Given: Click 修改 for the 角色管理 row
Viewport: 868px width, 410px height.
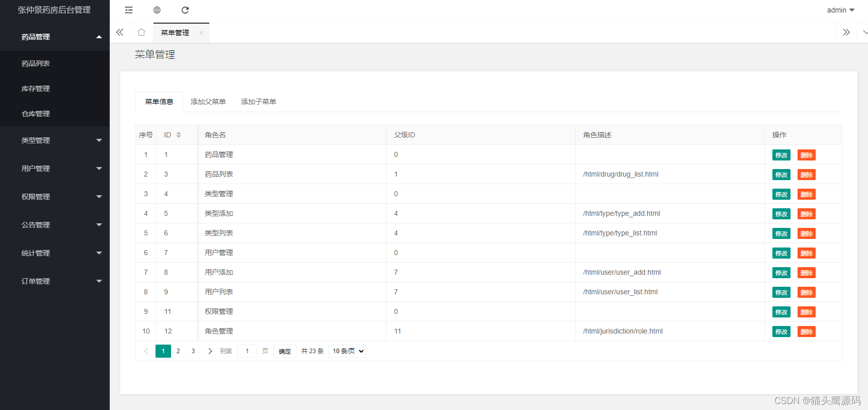Looking at the screenshot, I should point(781,332).
